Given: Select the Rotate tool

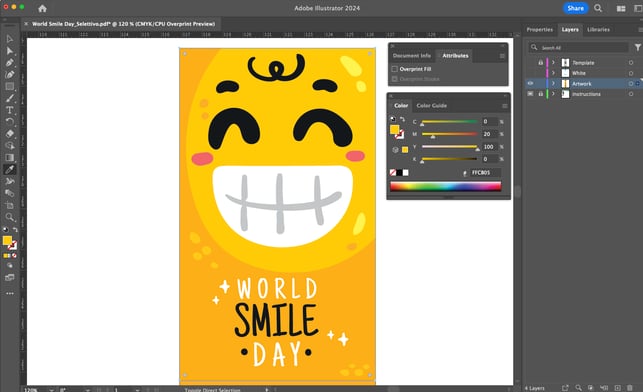Looking at the screenshot, I should click(x=9, y=122).
